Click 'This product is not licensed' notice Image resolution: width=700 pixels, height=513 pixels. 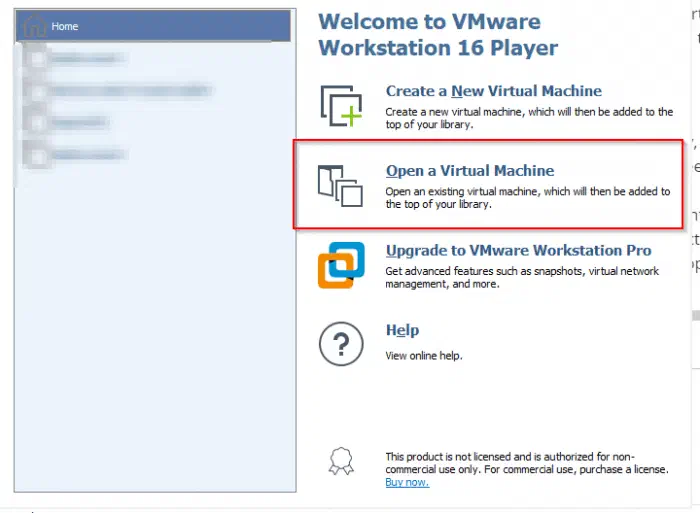pos(527,463)
